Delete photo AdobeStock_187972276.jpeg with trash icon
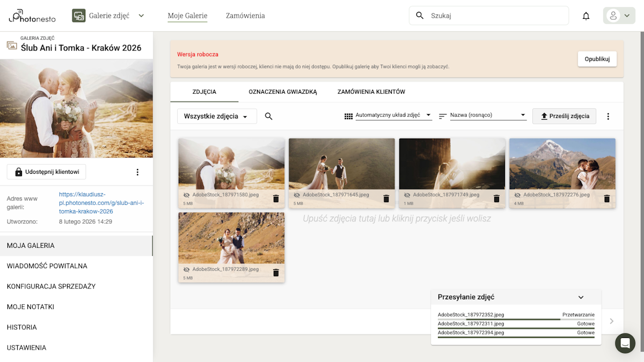The image size is (644, 362). 607,198
